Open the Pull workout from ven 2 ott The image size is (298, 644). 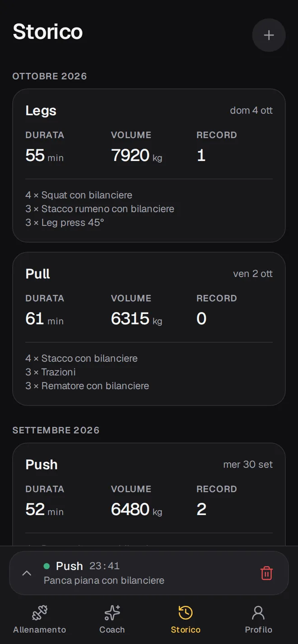(x=149, y=329)
